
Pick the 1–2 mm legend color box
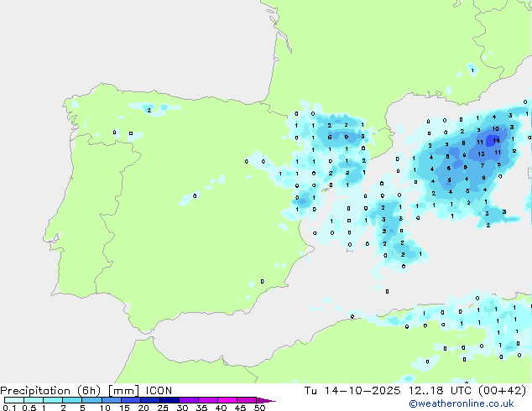[x=53, y=400]
